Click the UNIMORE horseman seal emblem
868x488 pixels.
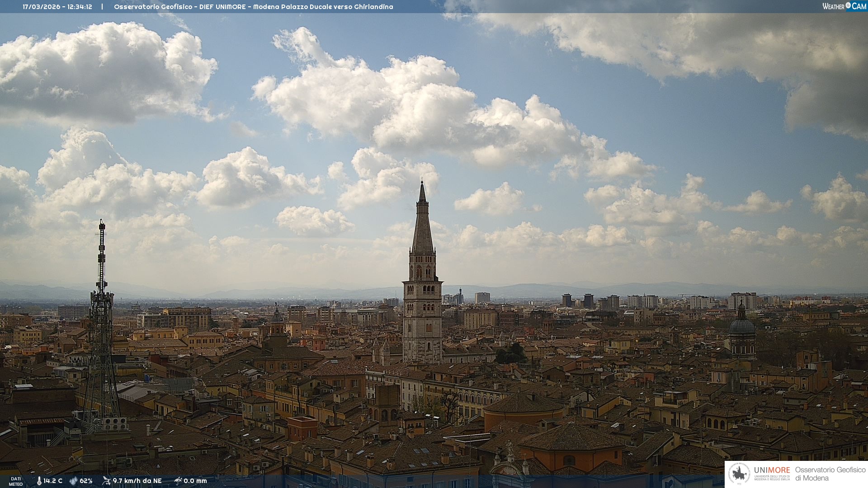(739, 474)
